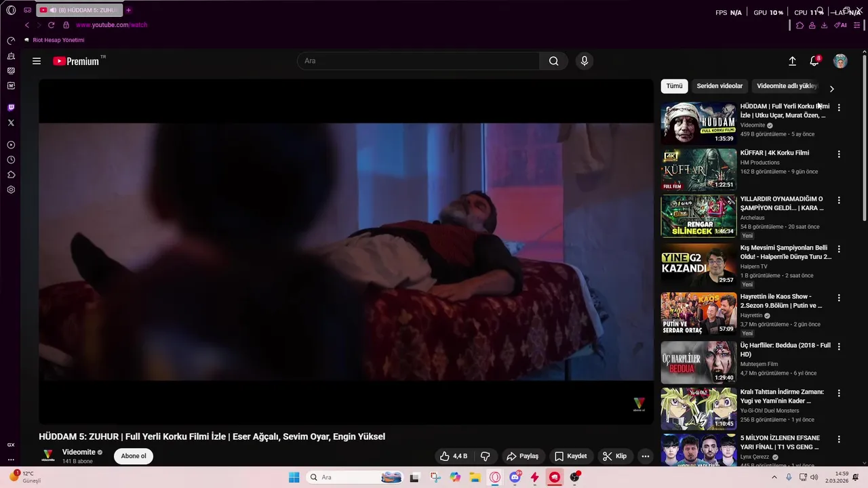Screen dimensions: 868x488
Task: Open Discord from the Windows taskbar
Action: click(515, 477)
